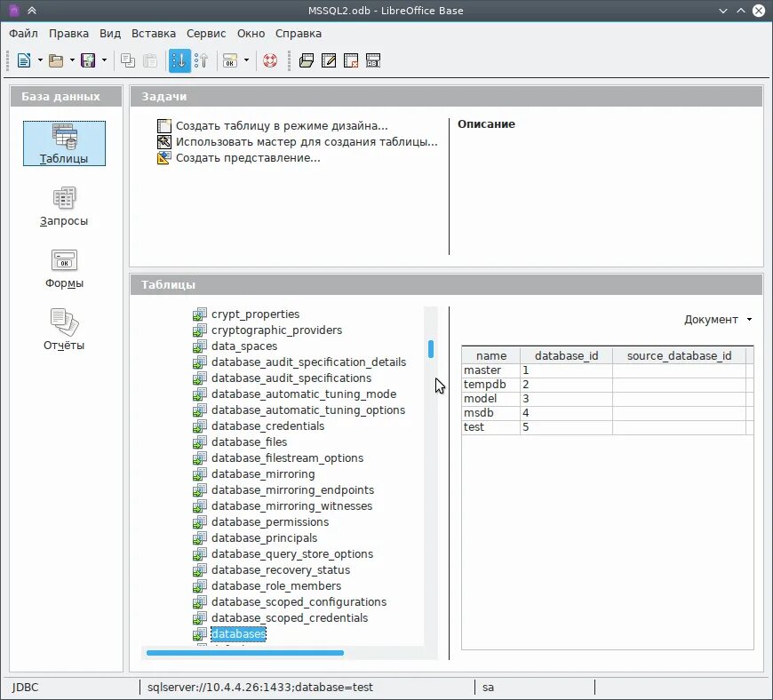
Task: Click Использовать мастер для создания таблицы
Action: click(307, 142)
